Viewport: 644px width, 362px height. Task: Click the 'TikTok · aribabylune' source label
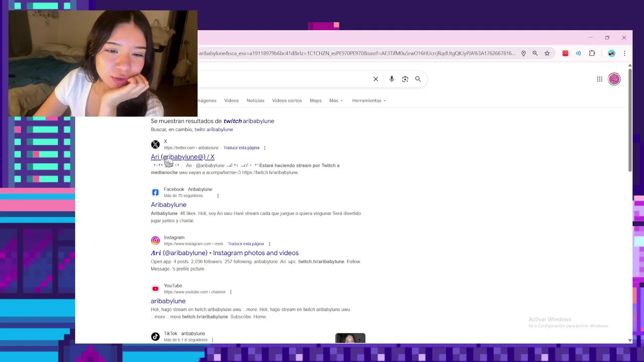coord(184,333)
